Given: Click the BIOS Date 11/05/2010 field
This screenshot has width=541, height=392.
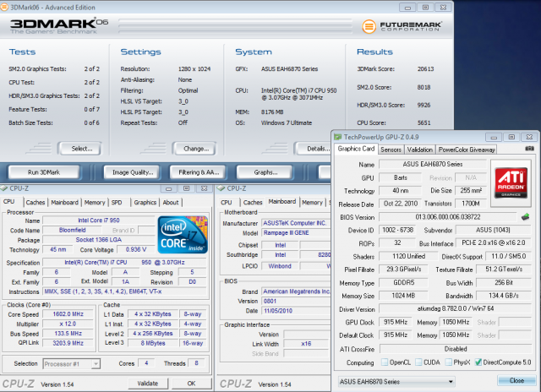Looking at the screenshot, I should (296, 311).
